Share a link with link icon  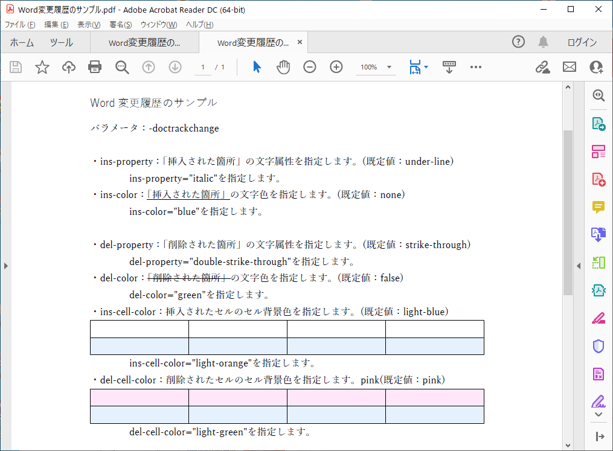coord(543,67)
